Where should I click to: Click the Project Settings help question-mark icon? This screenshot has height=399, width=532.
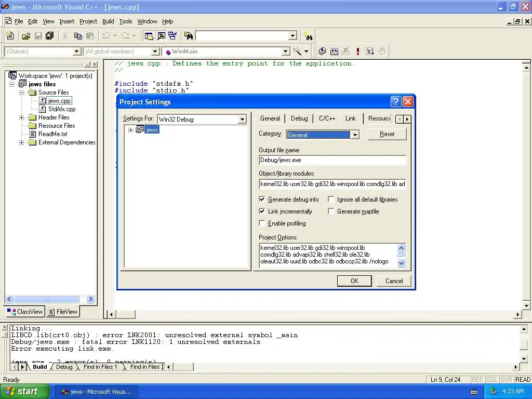tap(395, 101)
